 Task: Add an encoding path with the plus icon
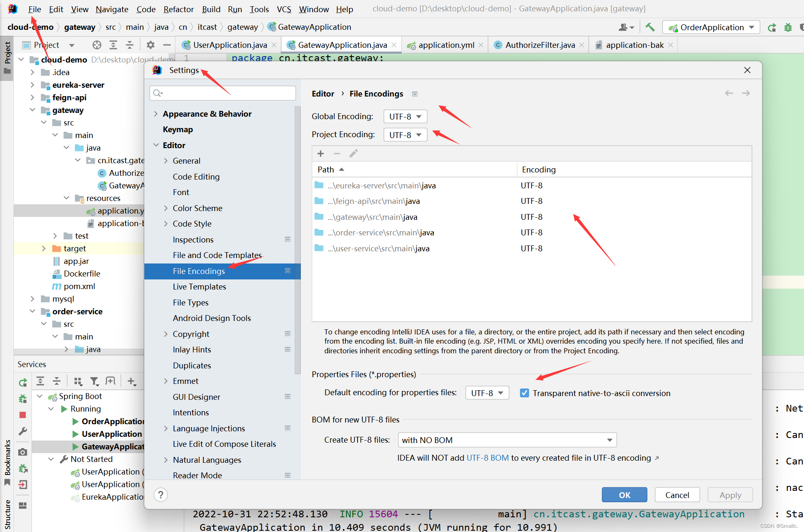[321, 154]
